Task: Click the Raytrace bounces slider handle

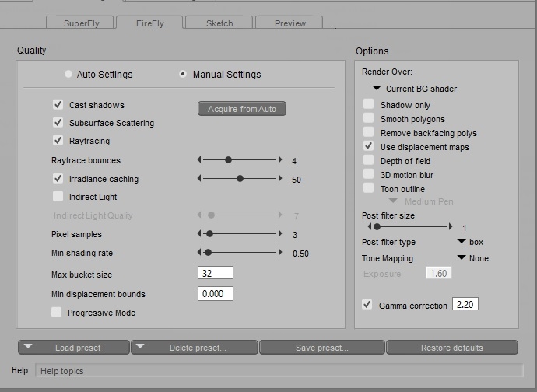Action: (228, 160)
